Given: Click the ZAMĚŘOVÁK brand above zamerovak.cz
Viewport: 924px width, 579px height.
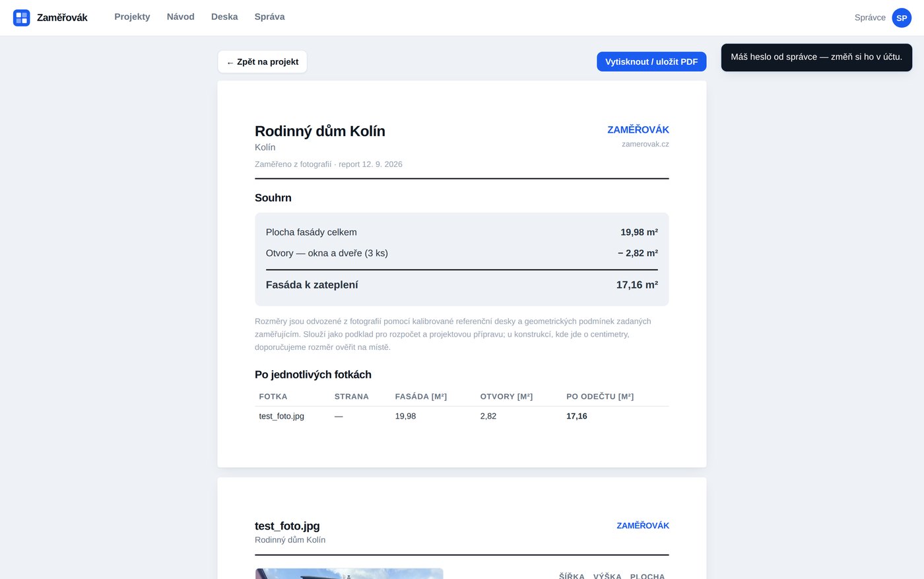Looking at the screenshot, I should pos(638,129).
